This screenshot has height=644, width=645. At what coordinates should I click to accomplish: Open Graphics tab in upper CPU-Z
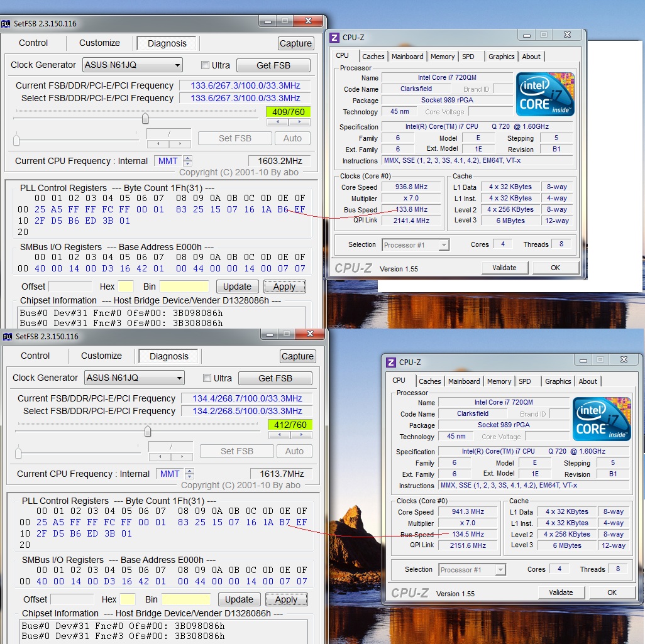pos(502,57)
